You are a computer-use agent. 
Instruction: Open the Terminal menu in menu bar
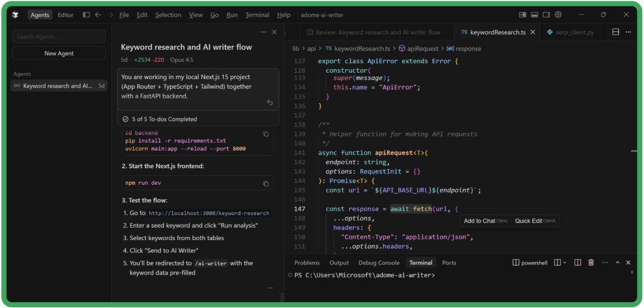(257, 15)
